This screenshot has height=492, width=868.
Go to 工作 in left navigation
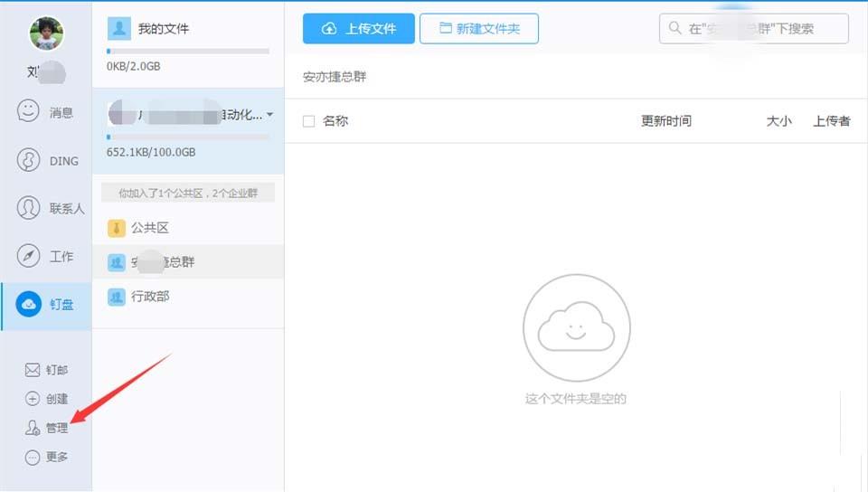click(x=61, y=257)
